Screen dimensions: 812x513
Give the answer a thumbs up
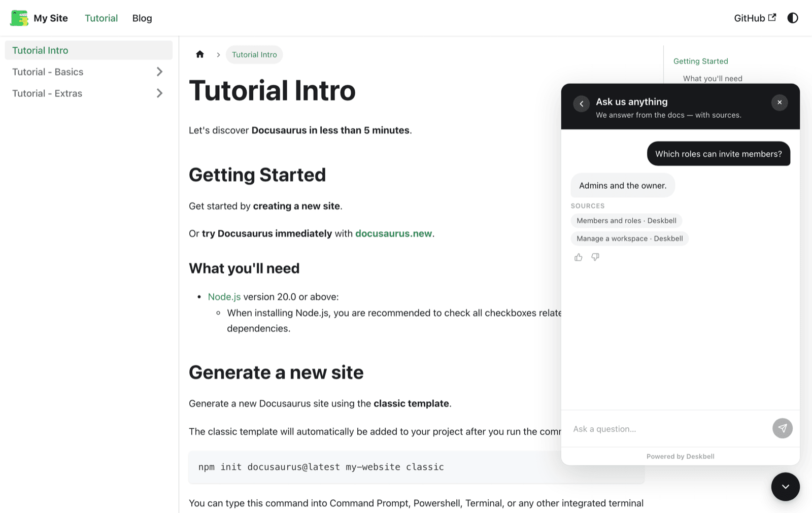tap(579, 257)
